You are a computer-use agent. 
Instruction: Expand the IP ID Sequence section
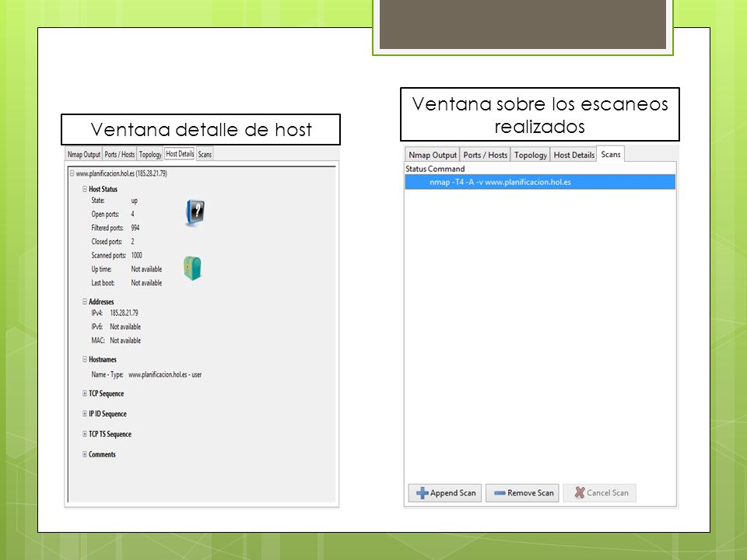pyautogui.click(x=84, y=414)
